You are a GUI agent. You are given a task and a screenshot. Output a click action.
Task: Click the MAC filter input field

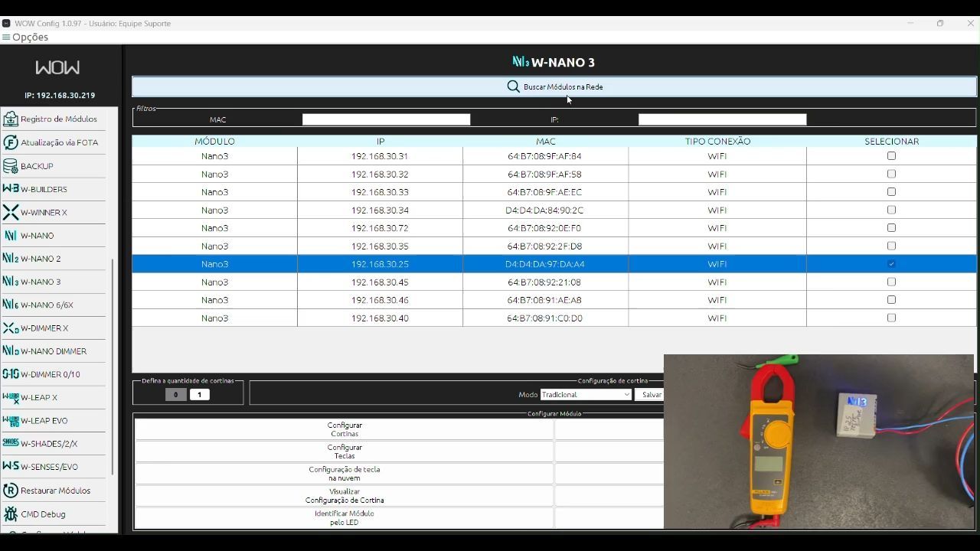coord(386,119)
